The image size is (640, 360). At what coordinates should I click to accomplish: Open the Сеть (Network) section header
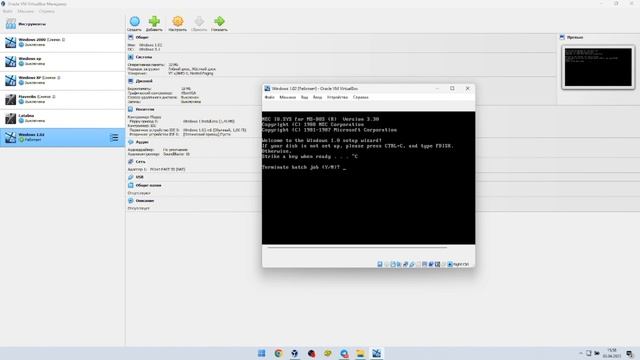[x=140, y=162]
